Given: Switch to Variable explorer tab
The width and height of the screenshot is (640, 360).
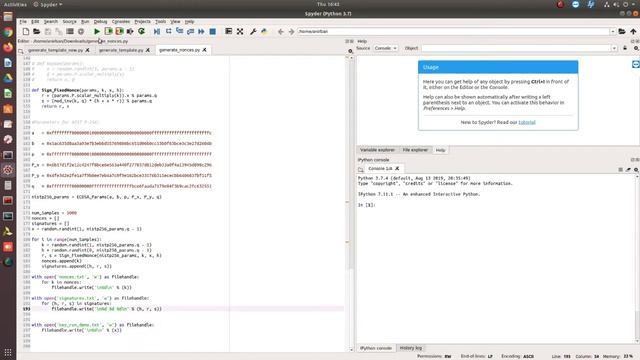Looking at the screenshot, I should [x=377, y=150].
